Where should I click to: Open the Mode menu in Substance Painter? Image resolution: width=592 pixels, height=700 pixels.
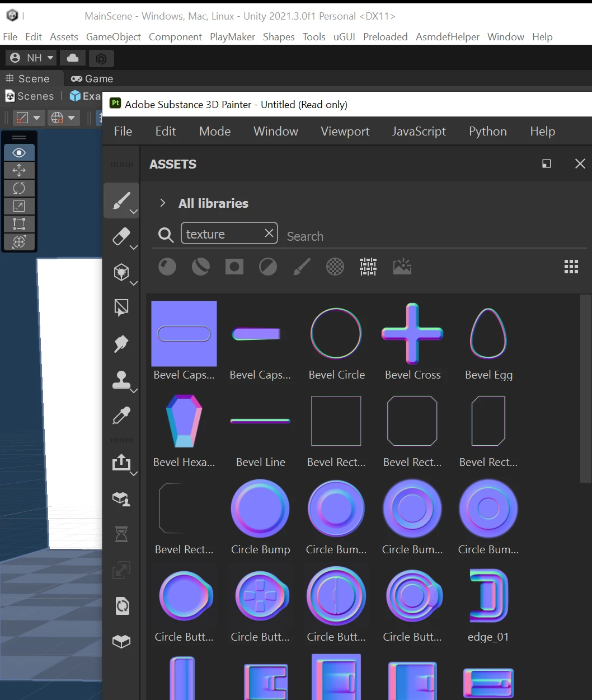click(215, 131)
